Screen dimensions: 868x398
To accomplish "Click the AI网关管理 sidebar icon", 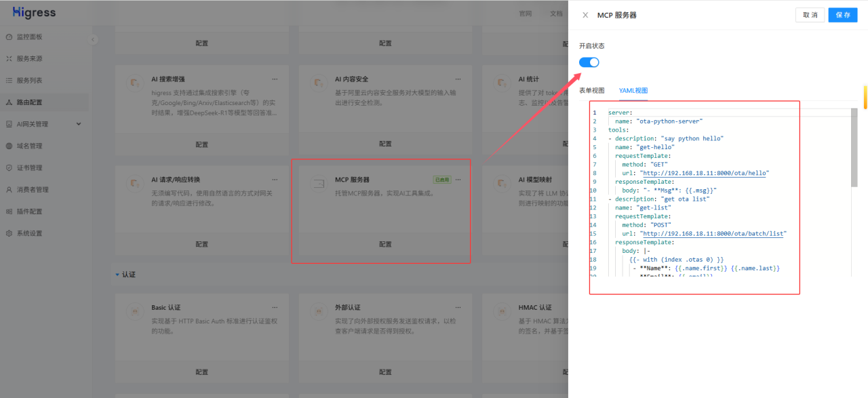I will [x=9, y=124].
